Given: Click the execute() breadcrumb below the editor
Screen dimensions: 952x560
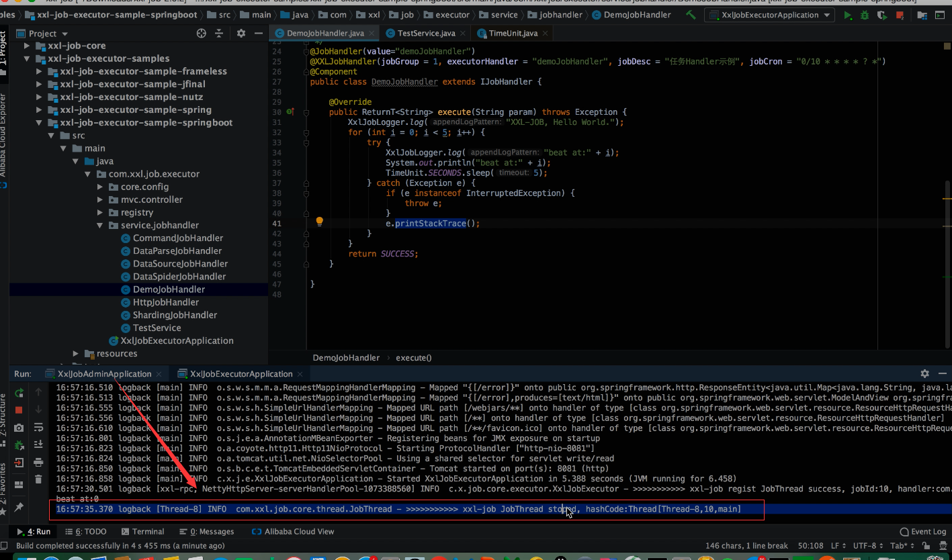Looking at the screenshot, I should (x=413, y=358).
